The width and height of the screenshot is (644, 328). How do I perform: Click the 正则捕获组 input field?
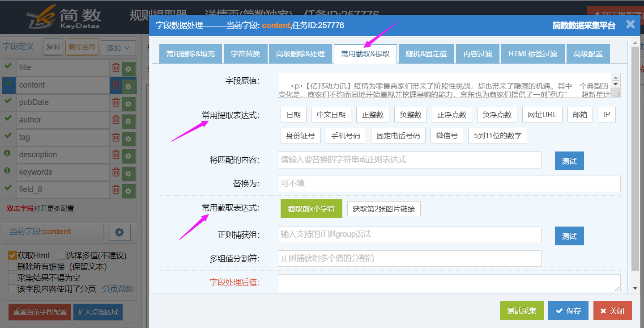[409, 235]
